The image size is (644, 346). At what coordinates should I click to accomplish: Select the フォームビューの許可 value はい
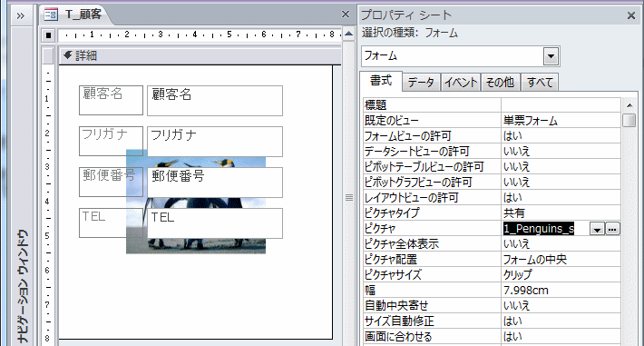click(x=561, y=136)
